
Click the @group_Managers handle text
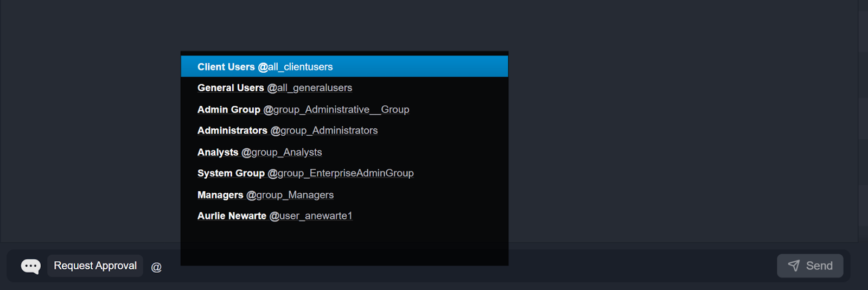point(290,195)
